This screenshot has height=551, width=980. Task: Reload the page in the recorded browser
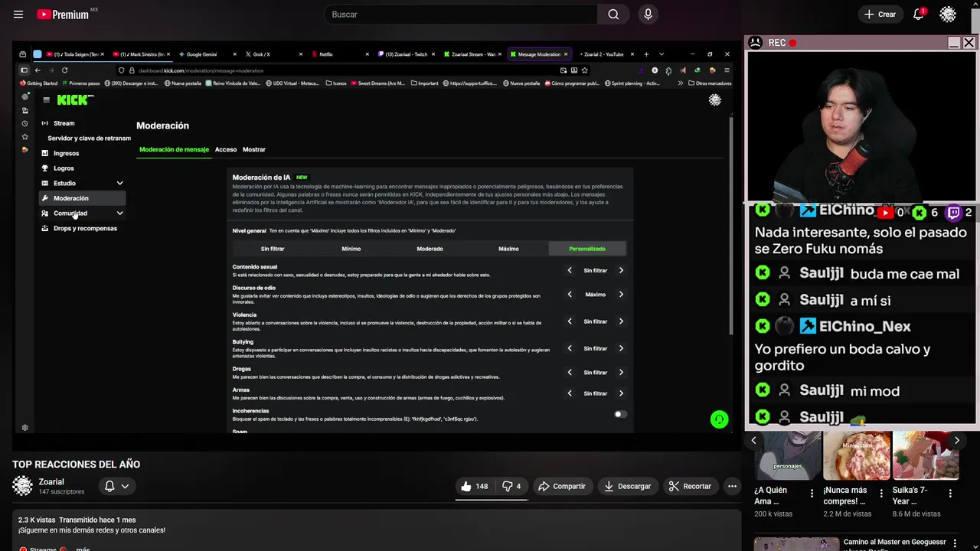(x=64, y=70)
